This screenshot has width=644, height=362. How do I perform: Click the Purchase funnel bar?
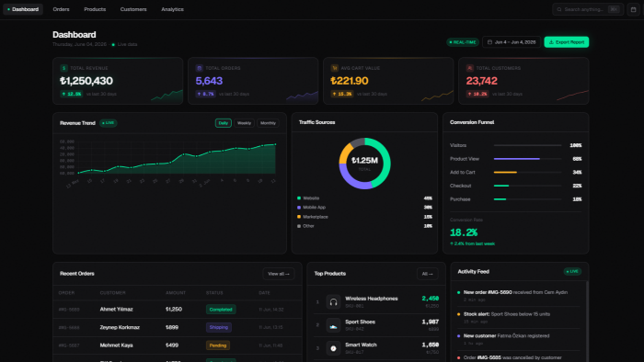[527, 199]
